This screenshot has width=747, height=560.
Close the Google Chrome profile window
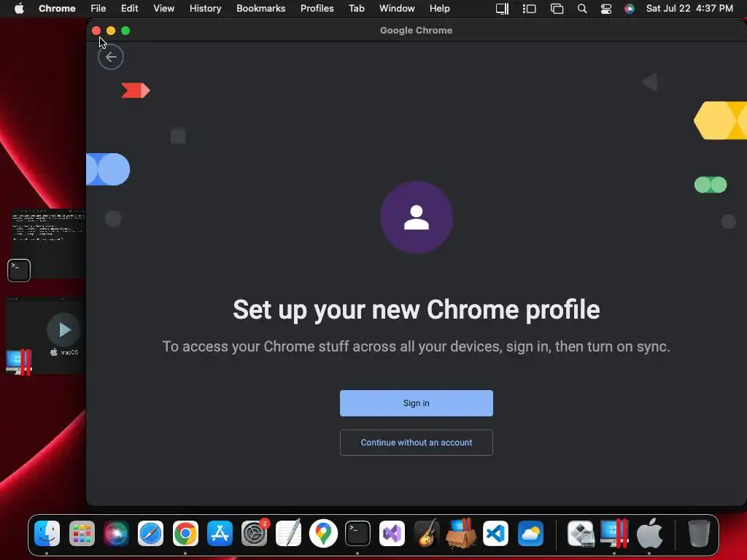click(96, 31)
